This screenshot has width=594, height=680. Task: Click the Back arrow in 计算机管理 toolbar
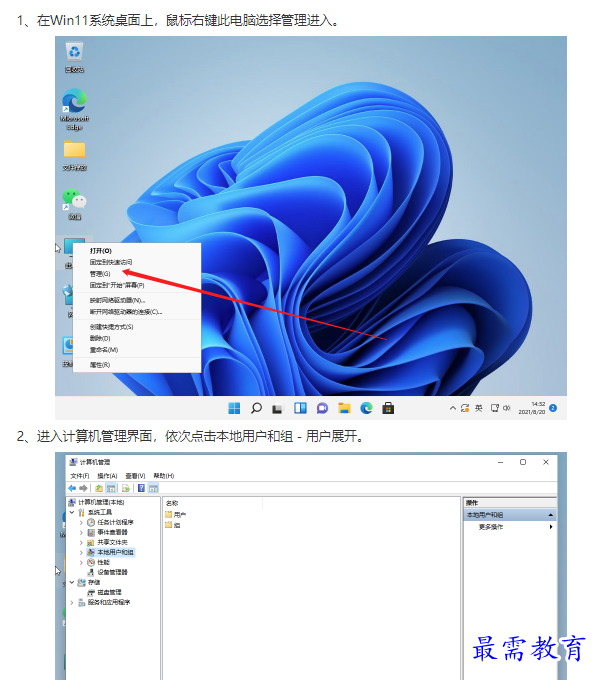[x=72, y=488]
